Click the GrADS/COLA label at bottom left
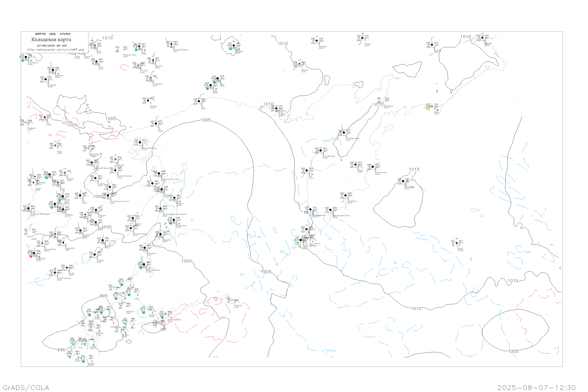The width and height of the screenshot is (588, 392). (x=26, y=387)
